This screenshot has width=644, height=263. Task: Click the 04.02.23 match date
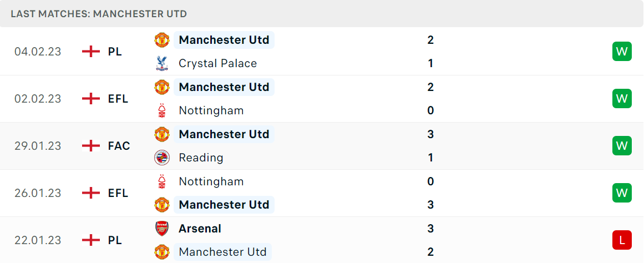point(38,52)
